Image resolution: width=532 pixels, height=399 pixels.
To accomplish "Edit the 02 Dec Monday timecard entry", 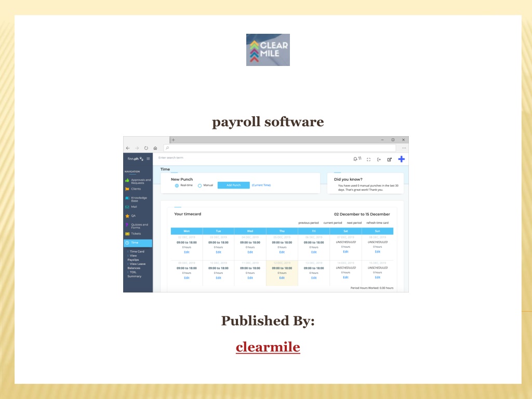I will click(187, 252).
